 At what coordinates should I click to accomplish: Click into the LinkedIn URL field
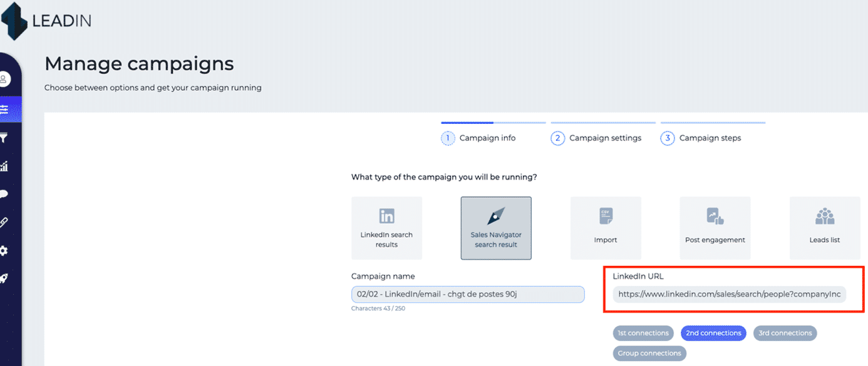click(x=730, y=295)
